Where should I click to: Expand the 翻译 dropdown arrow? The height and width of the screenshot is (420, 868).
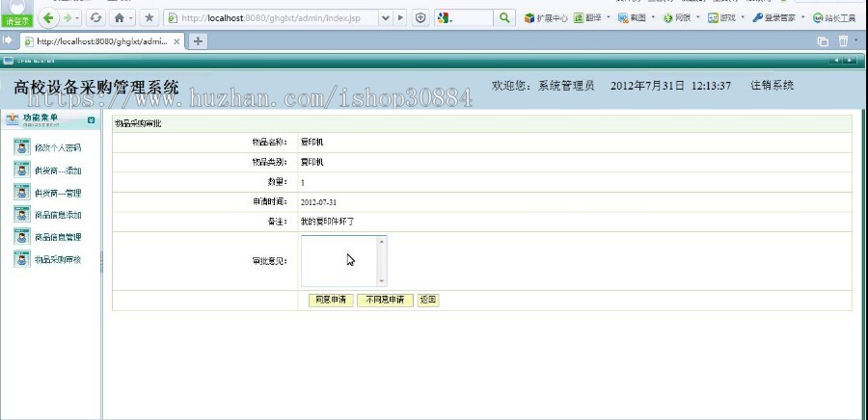coord(609,17)
